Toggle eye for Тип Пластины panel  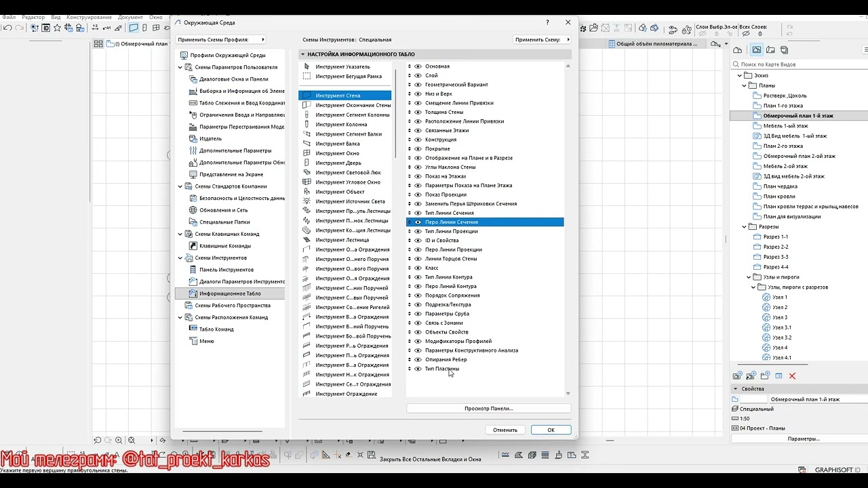click(418, 369)
